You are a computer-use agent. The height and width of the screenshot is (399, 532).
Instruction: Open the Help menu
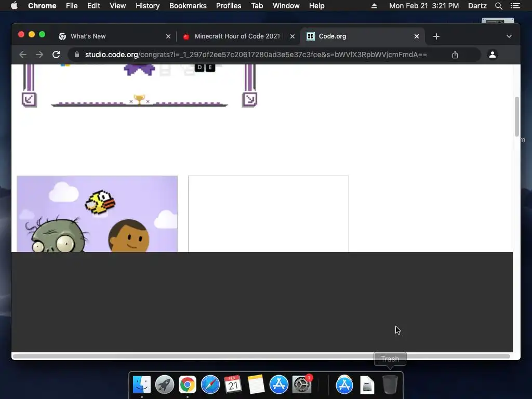tap(316, 6)
